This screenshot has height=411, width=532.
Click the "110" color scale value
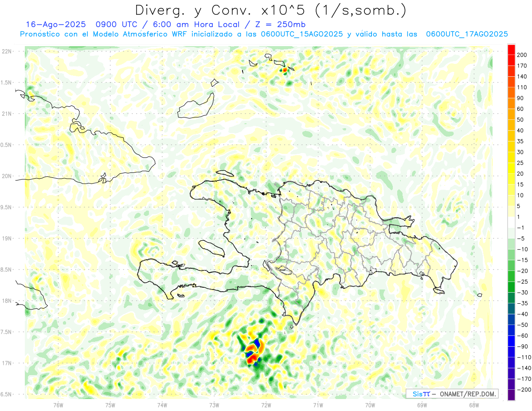click(523, 87)
